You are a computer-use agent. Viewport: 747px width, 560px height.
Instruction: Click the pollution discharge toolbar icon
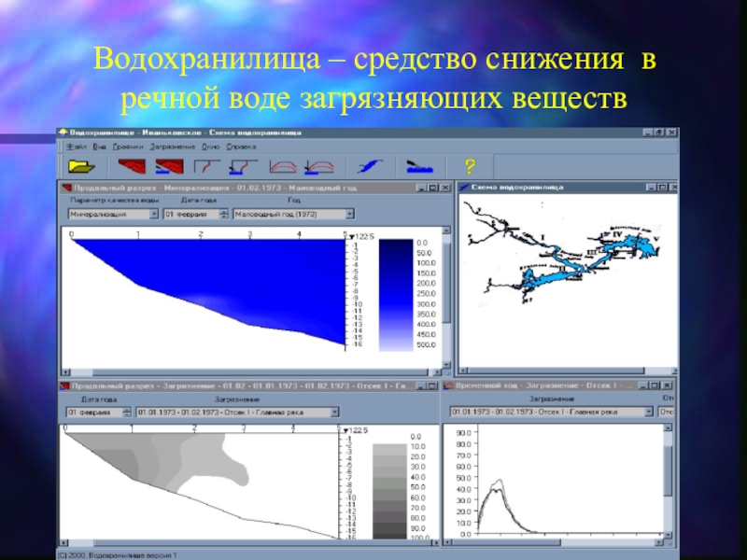(419, 167)
